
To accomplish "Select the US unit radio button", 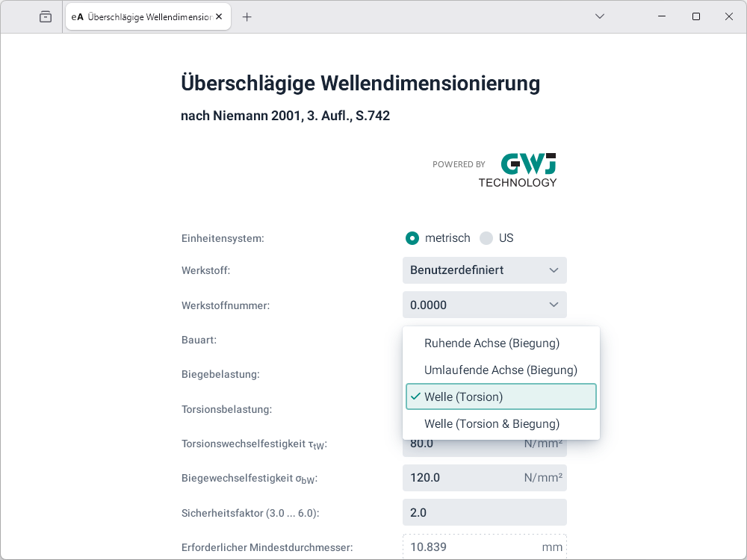I will point(486,238).
